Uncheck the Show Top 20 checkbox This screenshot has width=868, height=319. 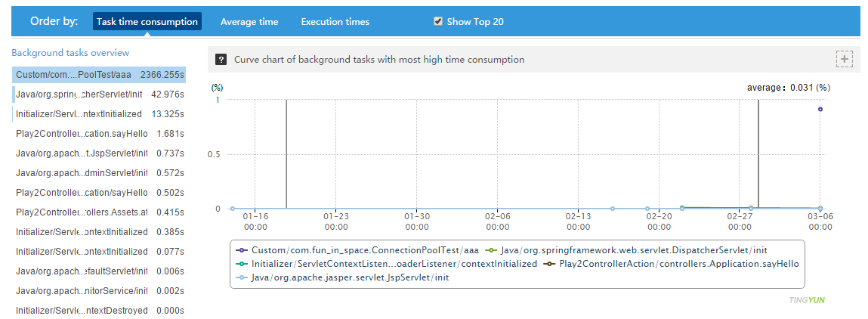click(438, 21)
